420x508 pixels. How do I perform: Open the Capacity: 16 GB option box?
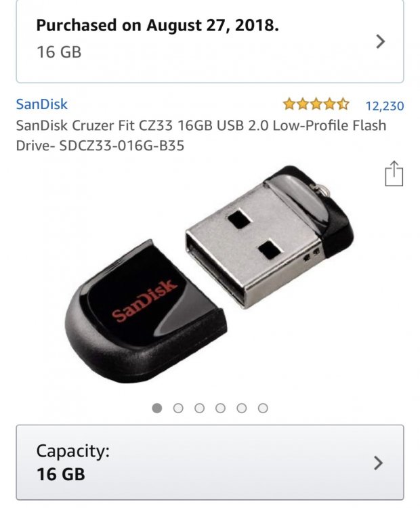coord(210,463)
